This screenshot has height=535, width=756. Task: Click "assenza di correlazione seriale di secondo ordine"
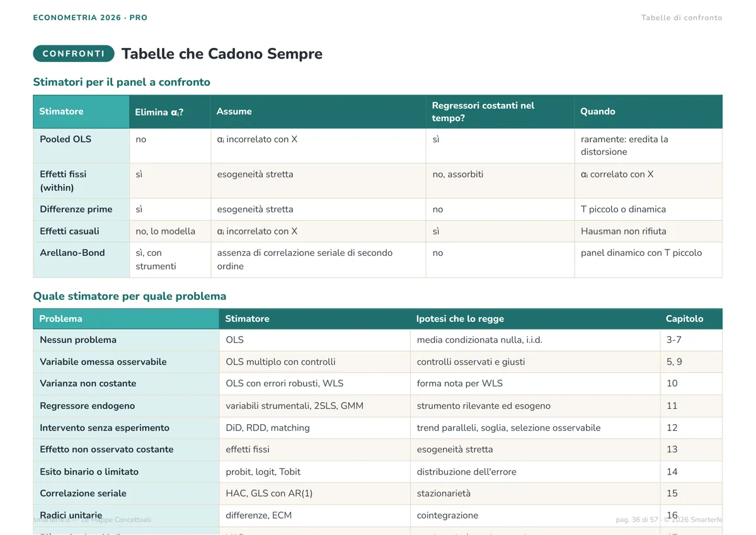pos(319,260)
